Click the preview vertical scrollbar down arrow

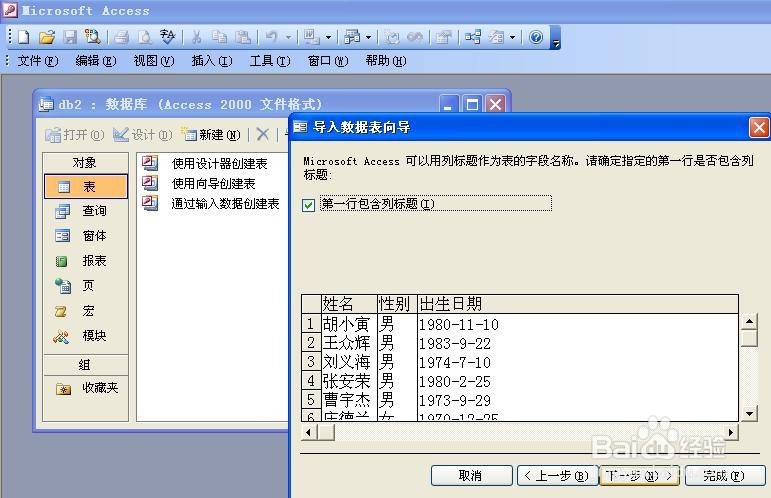pyautogui.click(x=749, y=413)
